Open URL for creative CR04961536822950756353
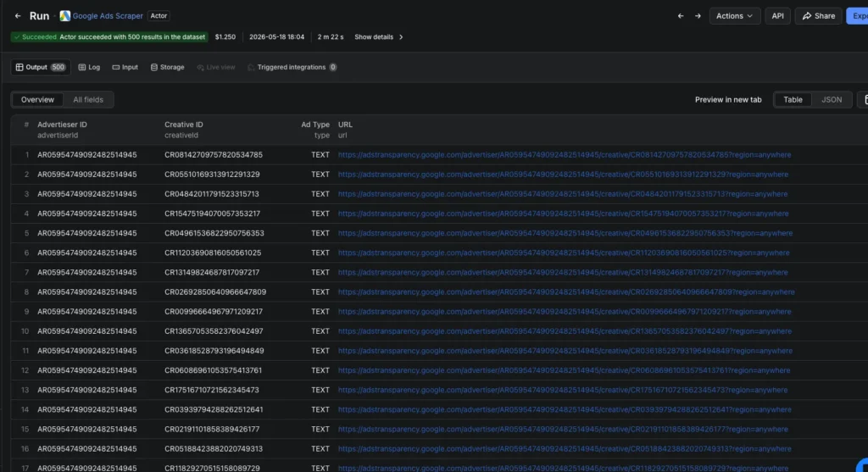The image size is (868, 472). click(x=565, y=234)
